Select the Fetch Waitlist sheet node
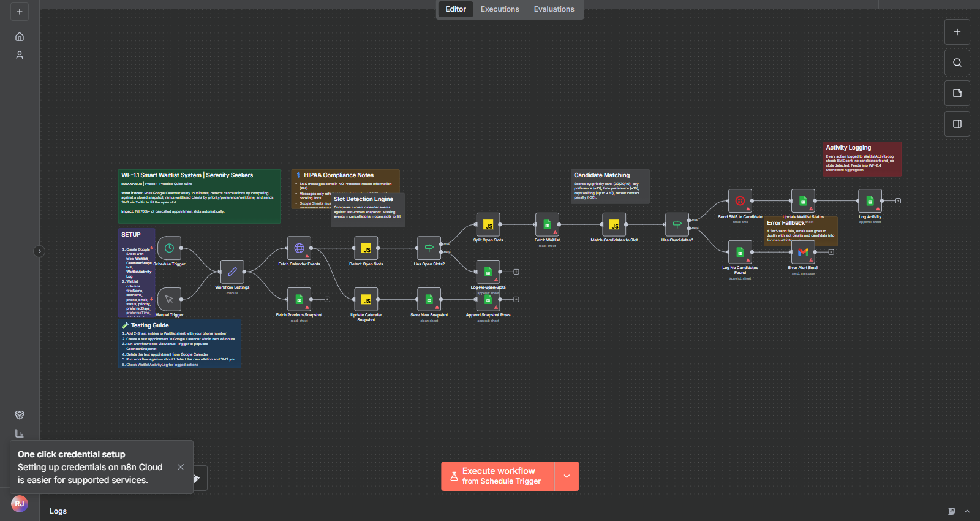The width and height of the screenshot is (980, 521). (x=547, y=224)
